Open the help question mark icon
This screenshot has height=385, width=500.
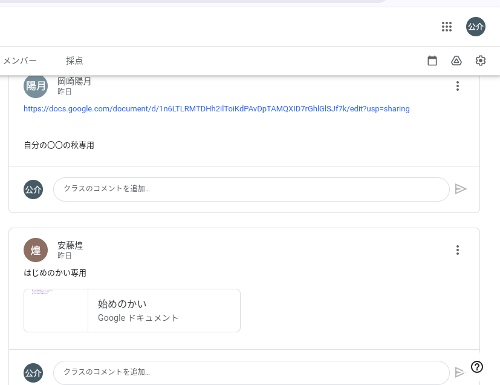pos(477,367)
